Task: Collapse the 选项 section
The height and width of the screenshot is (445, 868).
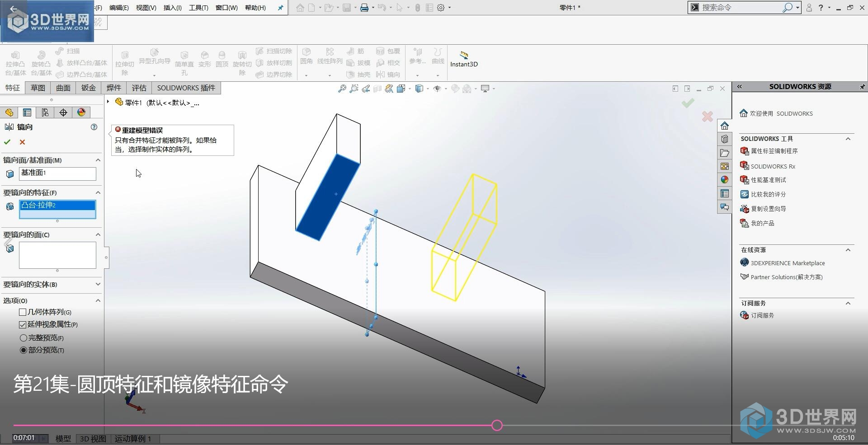Action: (98, 300)
